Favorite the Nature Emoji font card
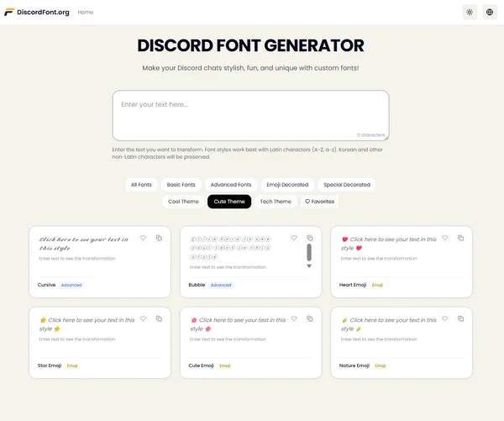 [445, 318]
